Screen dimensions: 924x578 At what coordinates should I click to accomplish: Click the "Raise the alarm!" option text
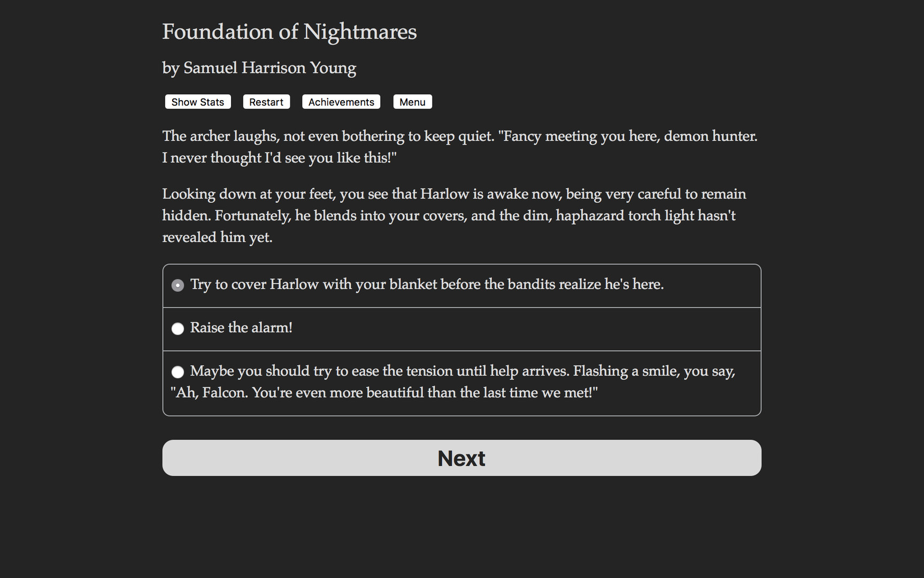pyautogui.click(x=241, y=328)
